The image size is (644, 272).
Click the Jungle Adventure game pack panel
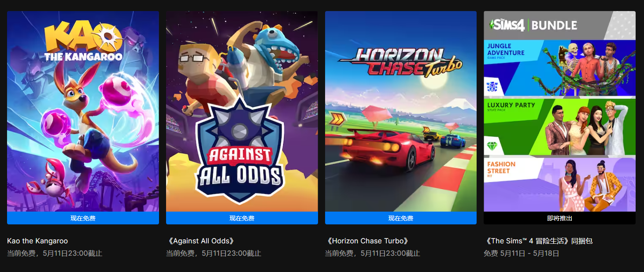(x=559, y=67)
